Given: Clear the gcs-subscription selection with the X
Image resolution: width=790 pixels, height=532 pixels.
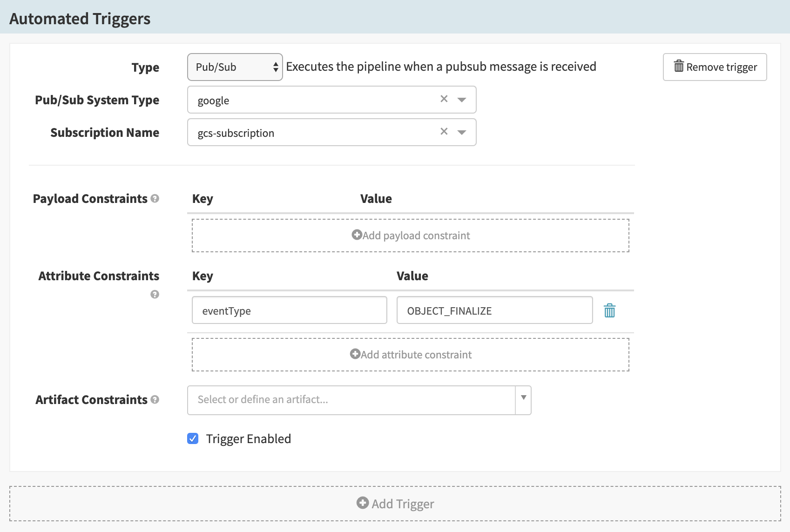Looking at the screenshot, I should (x=444, y=132).
